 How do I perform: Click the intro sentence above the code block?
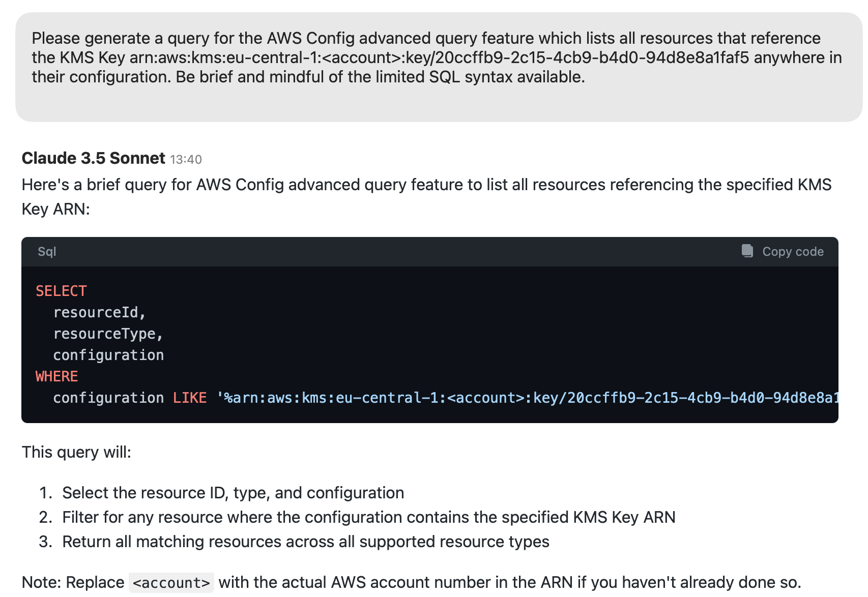click(426, 197)
